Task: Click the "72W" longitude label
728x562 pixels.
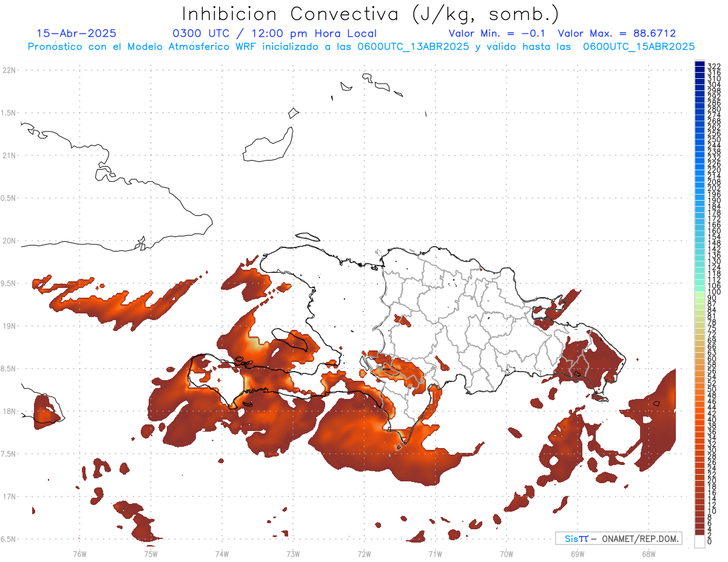Action: (x=364, y=554)
